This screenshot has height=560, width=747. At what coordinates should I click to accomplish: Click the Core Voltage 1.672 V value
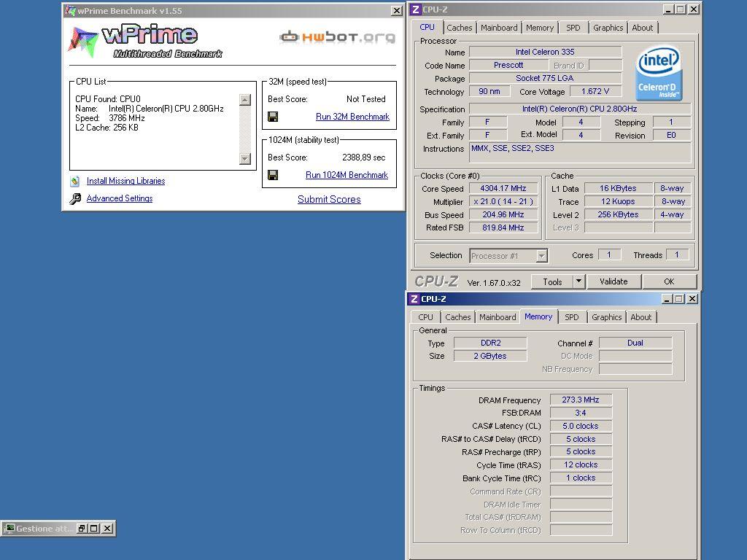[595, 91]
